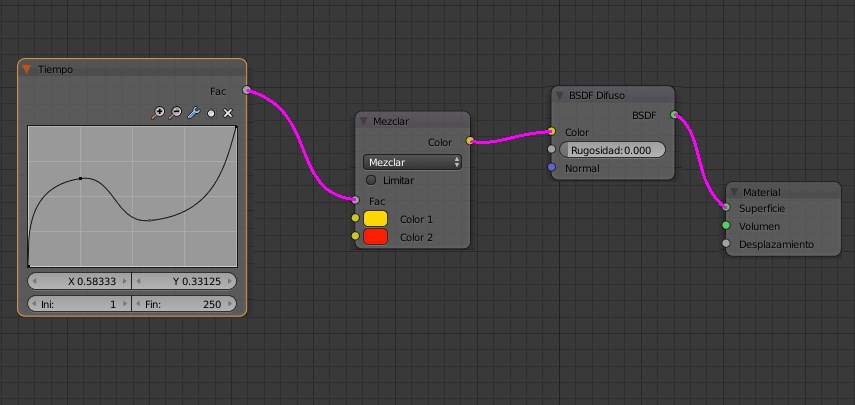Collapse the Mezclar node
The width and height of the screenshot is (855, 405).
coord(364,122)
